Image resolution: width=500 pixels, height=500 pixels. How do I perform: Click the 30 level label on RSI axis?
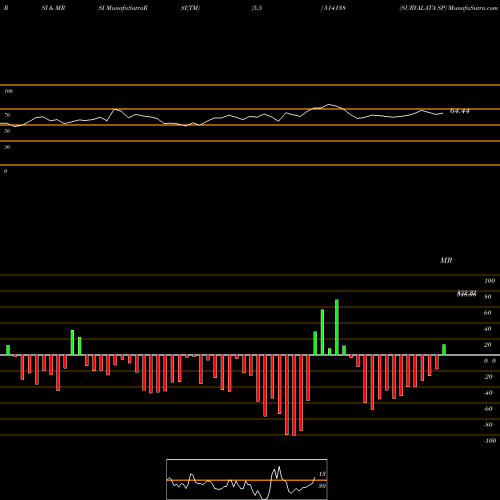(7, 147)
